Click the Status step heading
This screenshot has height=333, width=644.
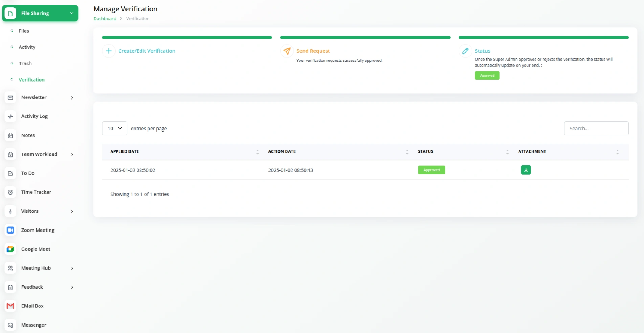click(x=482, y=51)
